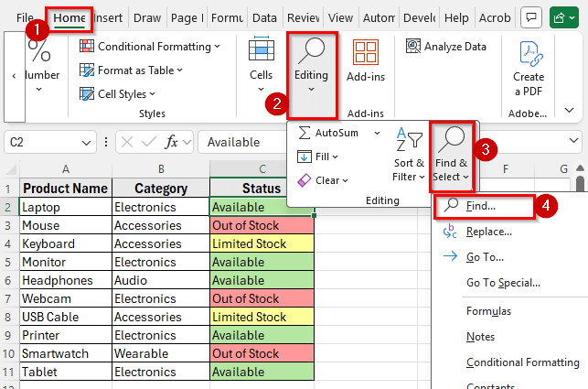Click the Cancel X in formula bar
Screen dimensions: 588x389
tap(127, 142)
